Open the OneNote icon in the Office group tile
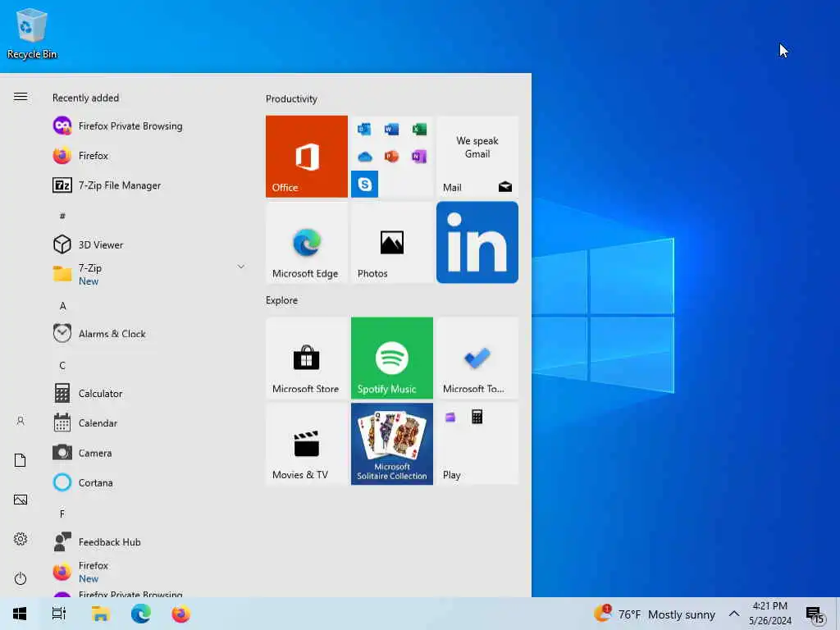 (419, 157)
